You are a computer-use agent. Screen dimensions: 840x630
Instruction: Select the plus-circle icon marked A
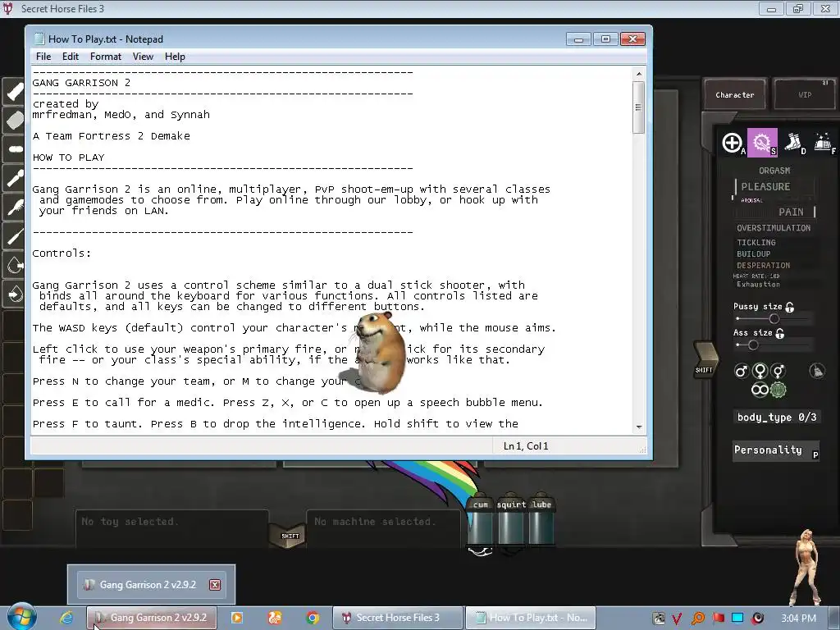(732, 143)
